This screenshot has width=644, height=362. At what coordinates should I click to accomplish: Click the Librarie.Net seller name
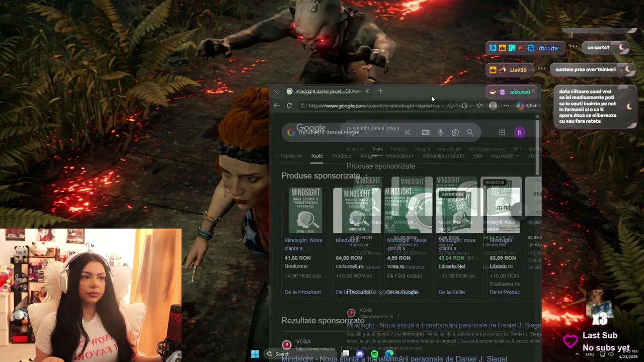(452, 266)
